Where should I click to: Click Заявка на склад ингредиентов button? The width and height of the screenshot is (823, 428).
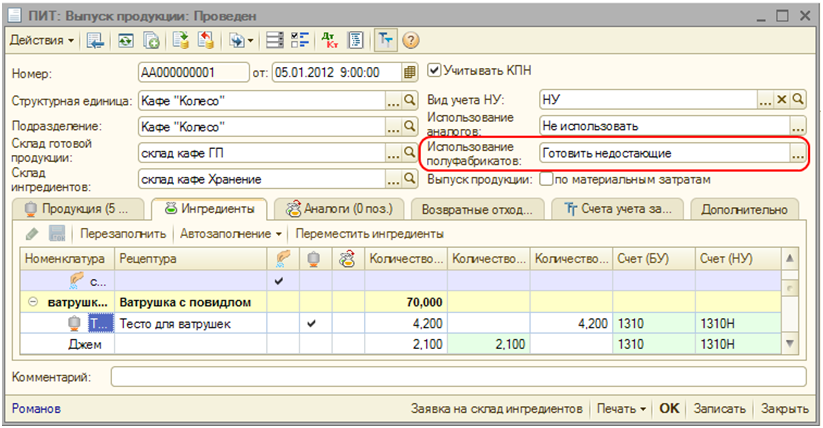[496, 409]
